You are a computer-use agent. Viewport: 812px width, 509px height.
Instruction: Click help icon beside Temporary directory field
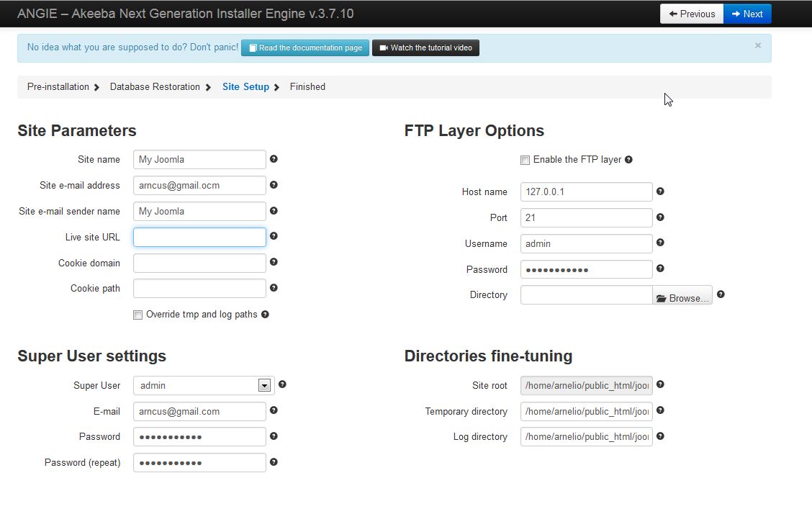[659, 410]
